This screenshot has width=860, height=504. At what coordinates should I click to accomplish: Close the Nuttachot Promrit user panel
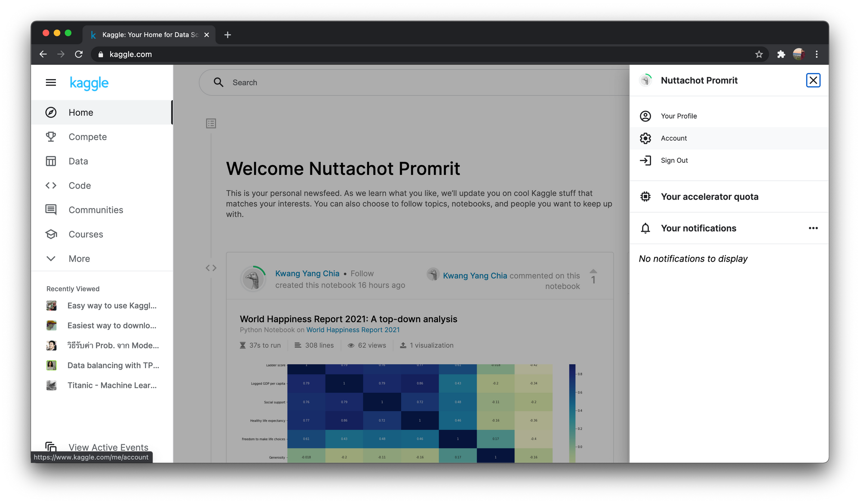pos(813,80)
